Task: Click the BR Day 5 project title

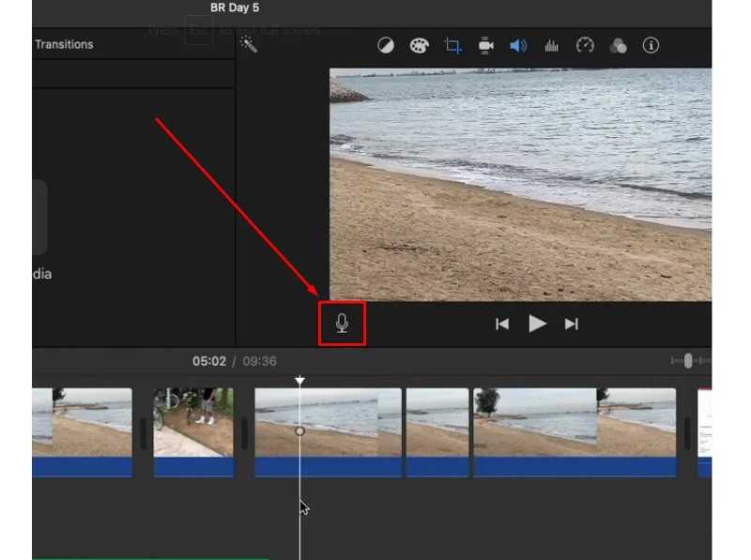Action: [x=235, y=8]
